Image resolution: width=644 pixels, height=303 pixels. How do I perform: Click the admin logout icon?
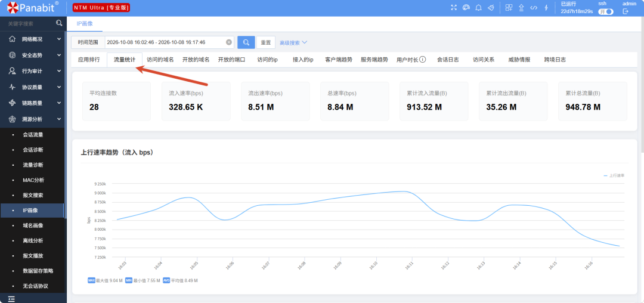[626, 11]
